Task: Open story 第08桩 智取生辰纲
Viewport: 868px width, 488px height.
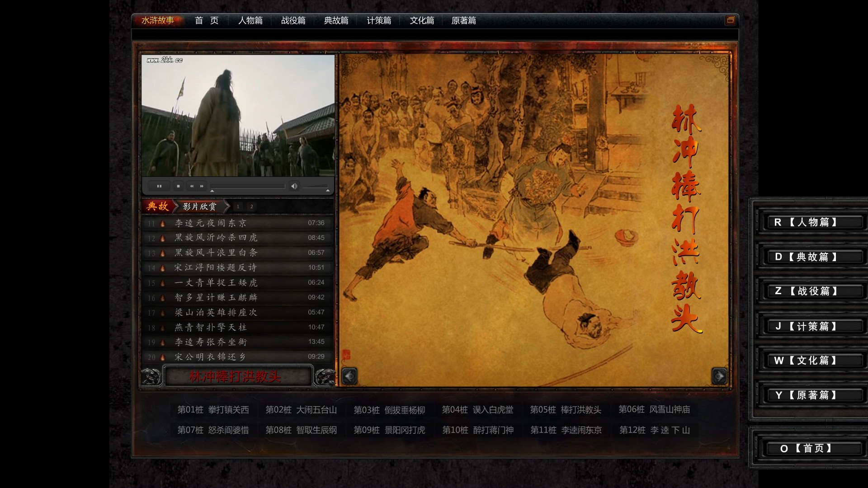Action: pyautogui.click(x=301, y=430)
